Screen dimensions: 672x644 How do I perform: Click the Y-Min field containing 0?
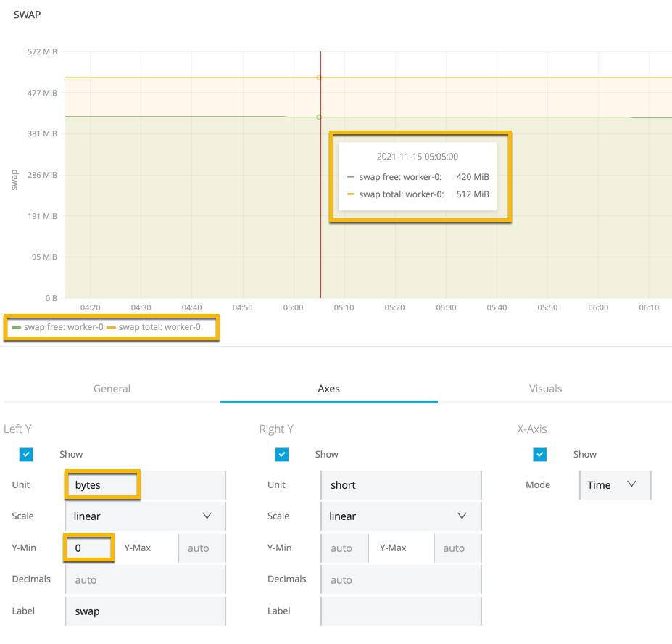coord(88,548)
